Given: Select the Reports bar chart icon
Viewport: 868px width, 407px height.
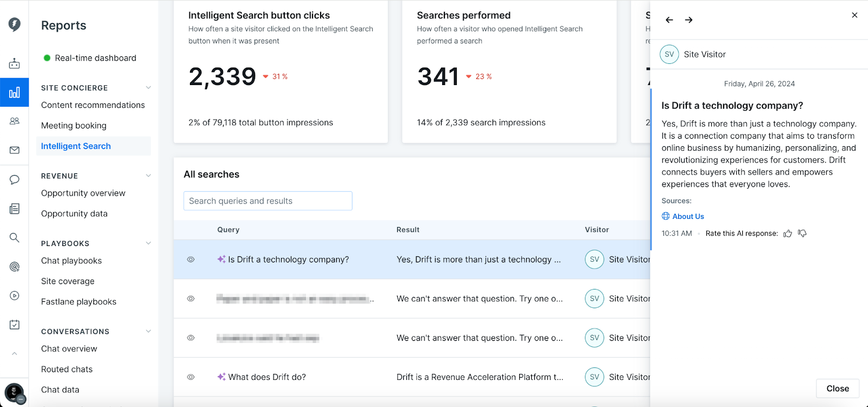Looking at the screenshot, I should click(x=15, y=92).
